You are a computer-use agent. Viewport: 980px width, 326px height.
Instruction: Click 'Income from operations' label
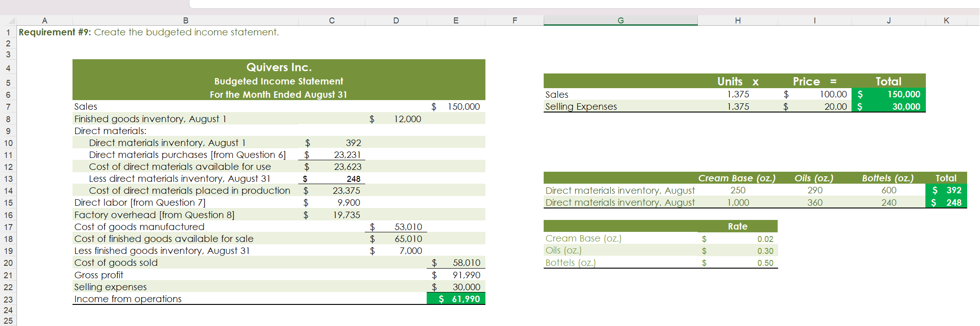pos(128,299)
